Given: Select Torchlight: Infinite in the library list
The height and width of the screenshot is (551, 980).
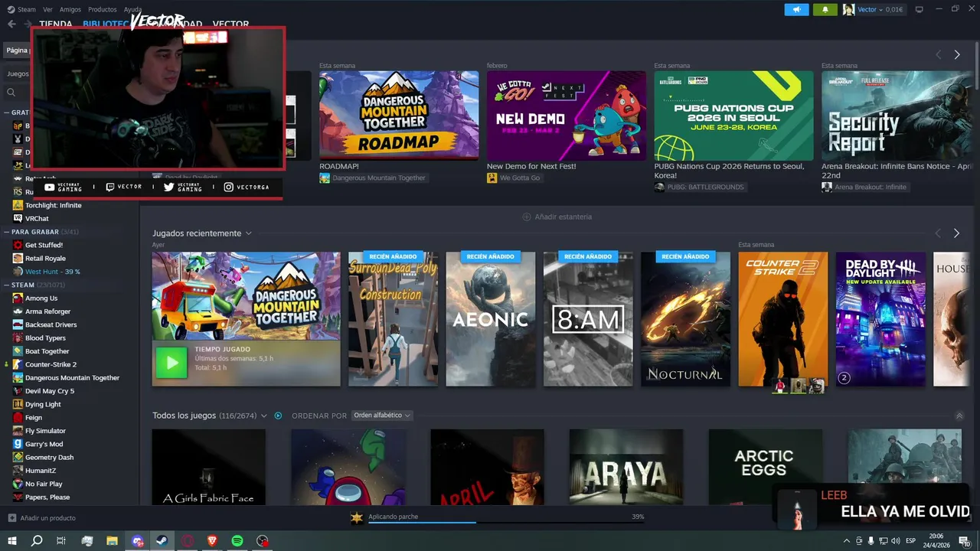Looking at the screenshot, I should 53,205.
